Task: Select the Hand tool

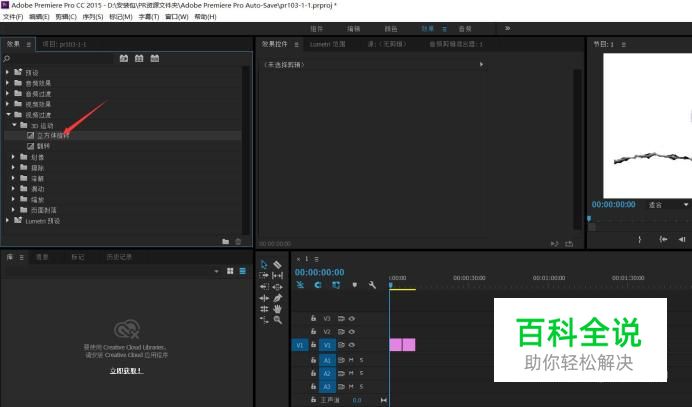Action: [278, 309]
